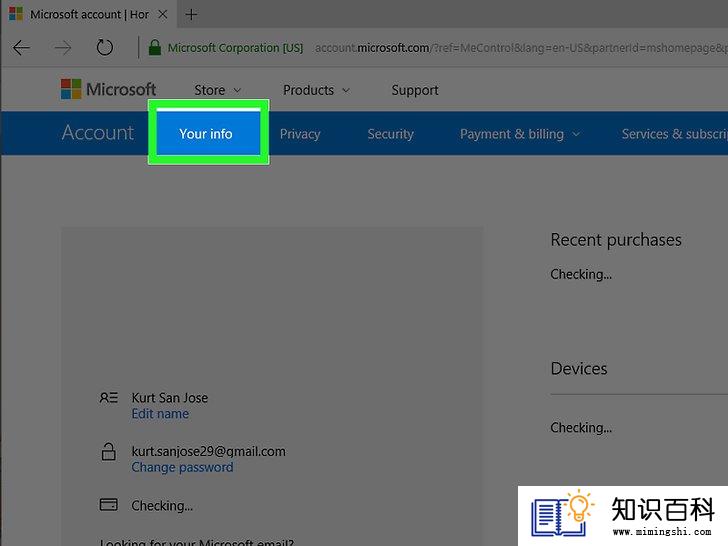Click the Change password link
Viewport: 728px width, 546px height.
(x=182, y=467)
